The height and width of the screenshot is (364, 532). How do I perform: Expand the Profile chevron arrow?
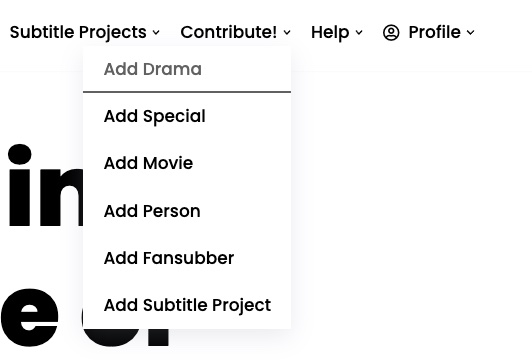tap(471, 33)
